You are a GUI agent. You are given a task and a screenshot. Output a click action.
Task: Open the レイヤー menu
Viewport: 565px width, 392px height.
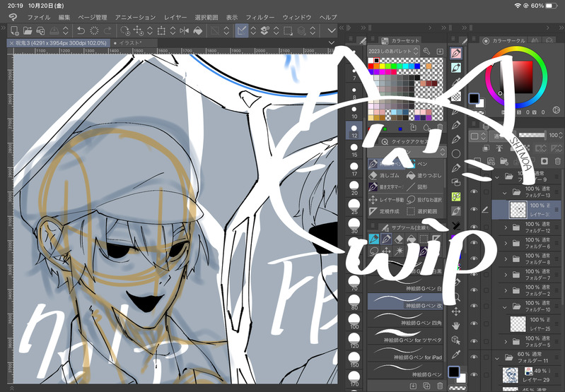click(175, 17)
